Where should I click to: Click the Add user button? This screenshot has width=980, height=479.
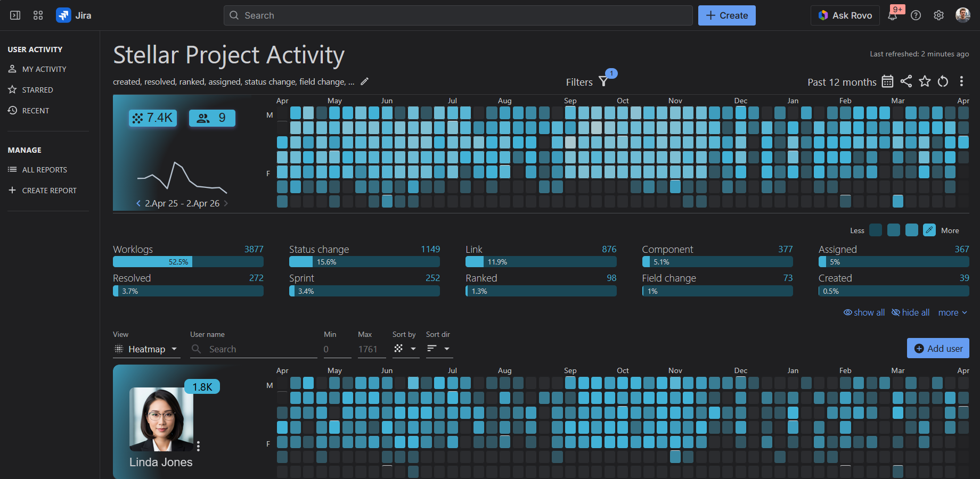point(937,348)
